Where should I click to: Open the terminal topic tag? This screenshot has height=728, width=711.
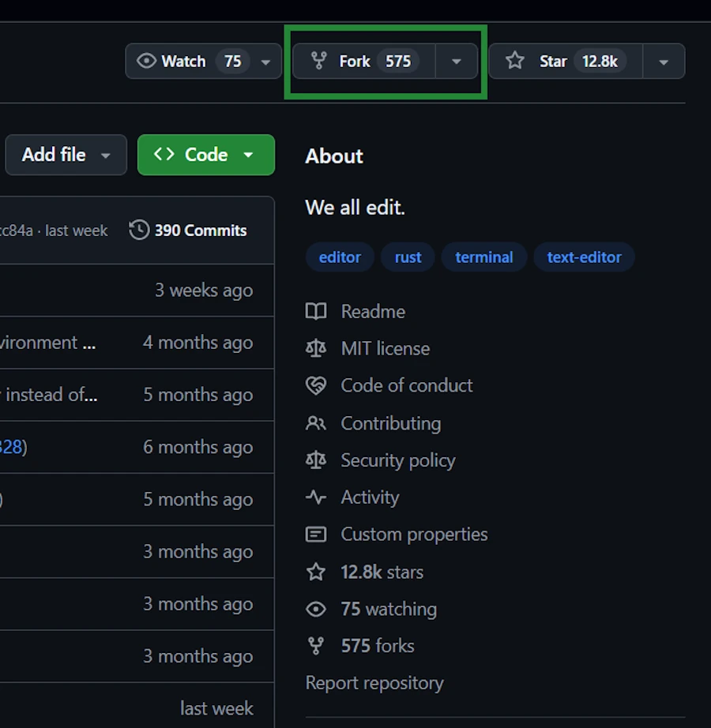(483, 257)
